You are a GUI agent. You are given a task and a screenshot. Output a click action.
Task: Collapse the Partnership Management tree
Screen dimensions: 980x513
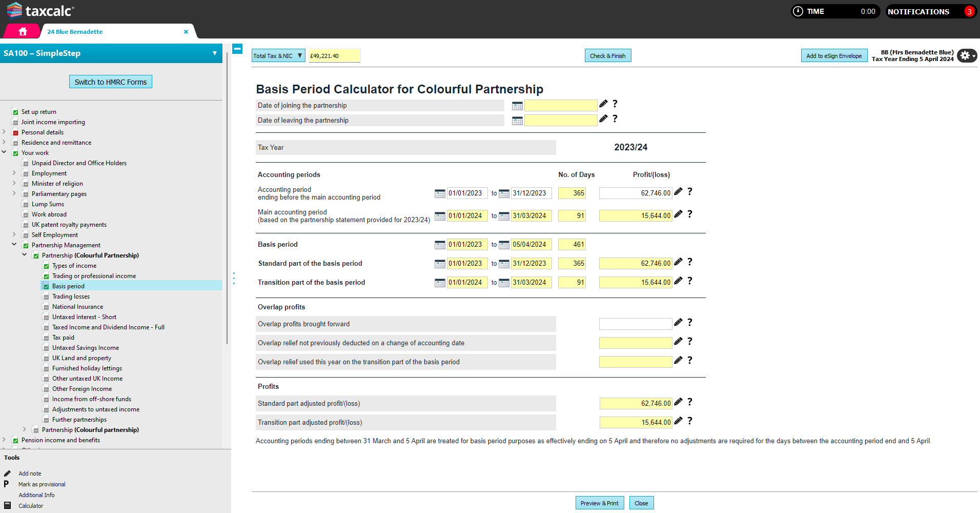[14, 245]
